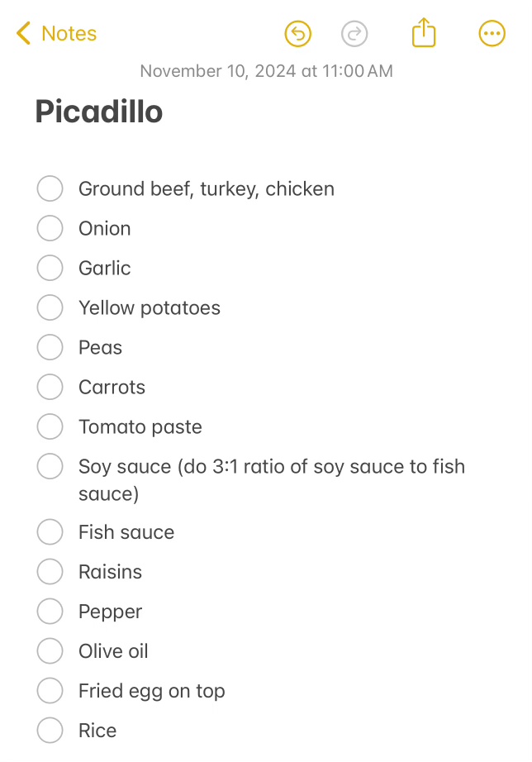Go back to the Notes list
Image resolution: width=532 pixels, height=762 pixels.
point(56,34)
